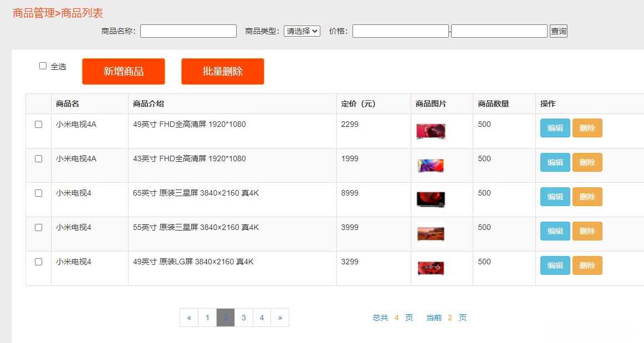Focus the minimum 价格 input field
Viewport: 644px width, 343px height.
pyautogui.click(x=401, y=31)
